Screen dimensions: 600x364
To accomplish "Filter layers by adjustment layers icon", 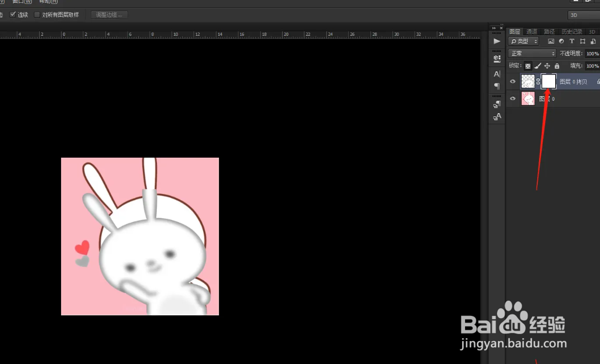I will (x=561, y=41).
